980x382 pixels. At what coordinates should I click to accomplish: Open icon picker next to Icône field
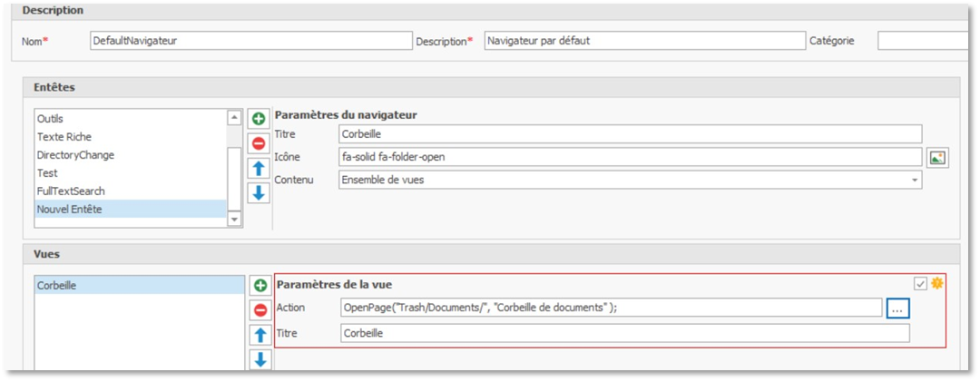(x=937, y=157)
